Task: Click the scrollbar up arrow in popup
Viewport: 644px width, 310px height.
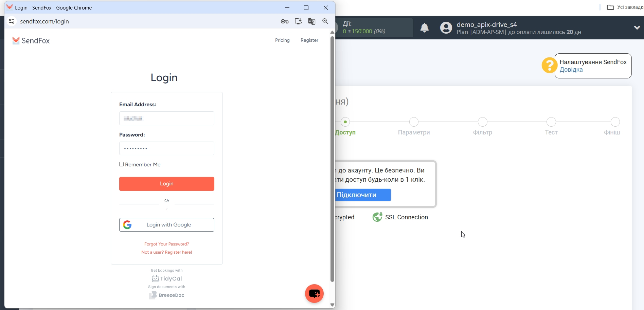Action: (332, 32)
